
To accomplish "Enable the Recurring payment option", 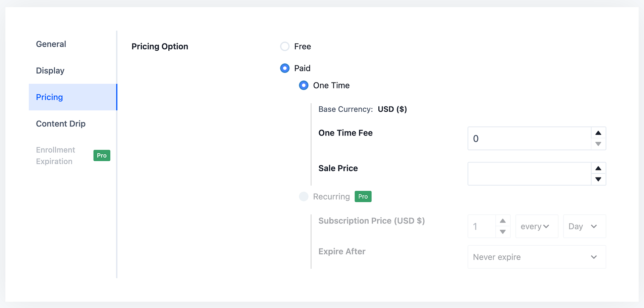I will [x=304, y=197].
